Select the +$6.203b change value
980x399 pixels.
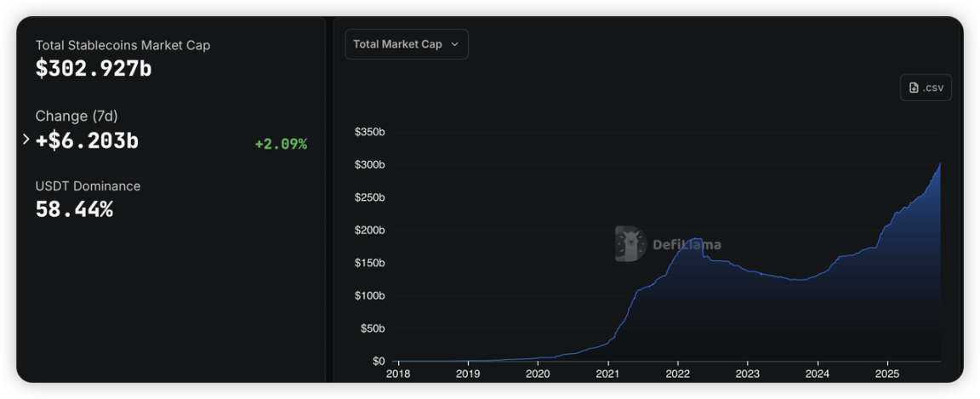click(x=87, y=141)
